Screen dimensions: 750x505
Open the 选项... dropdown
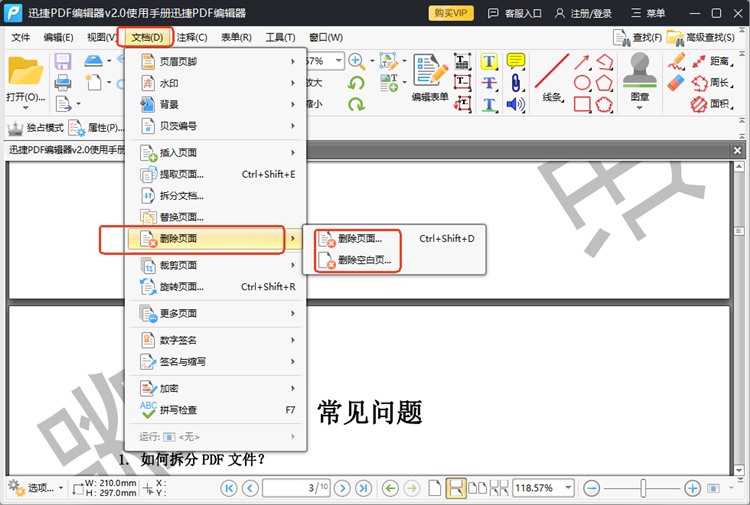click(x=36, y=488)
